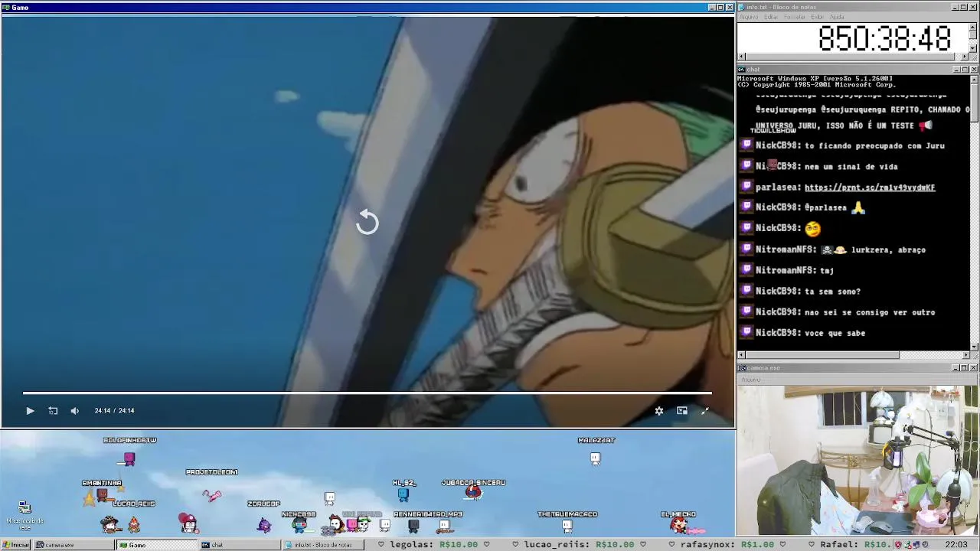Enter fullscreen in the video player
The height and width of the screenshot is (551, 980).
pyautogui.click(x=705, y=411)
